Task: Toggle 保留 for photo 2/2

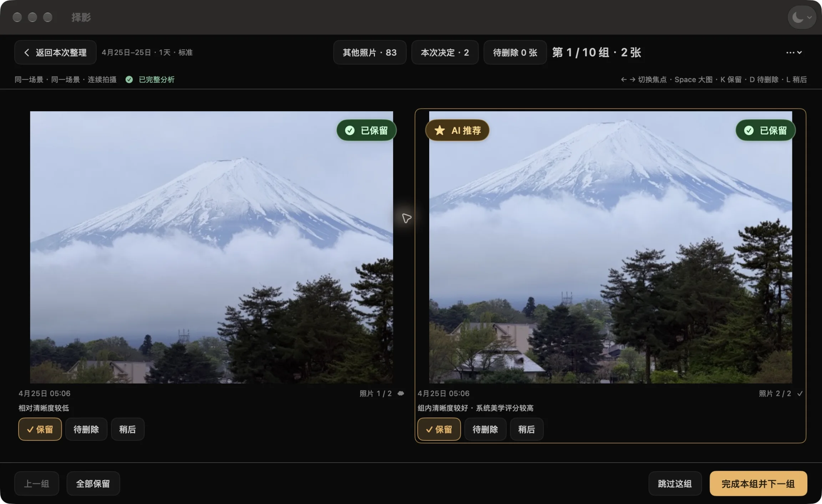Action: click(x=439, y=429)
